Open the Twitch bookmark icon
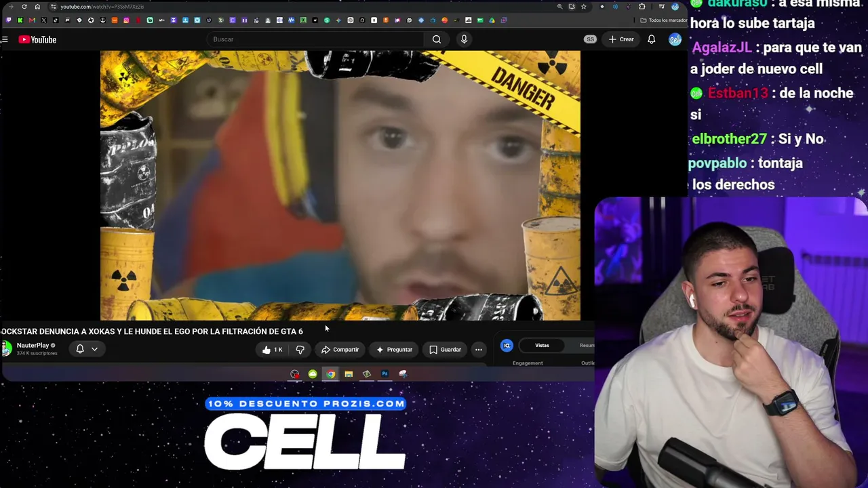This screenshot has height=488, width=868. (9, 20)
